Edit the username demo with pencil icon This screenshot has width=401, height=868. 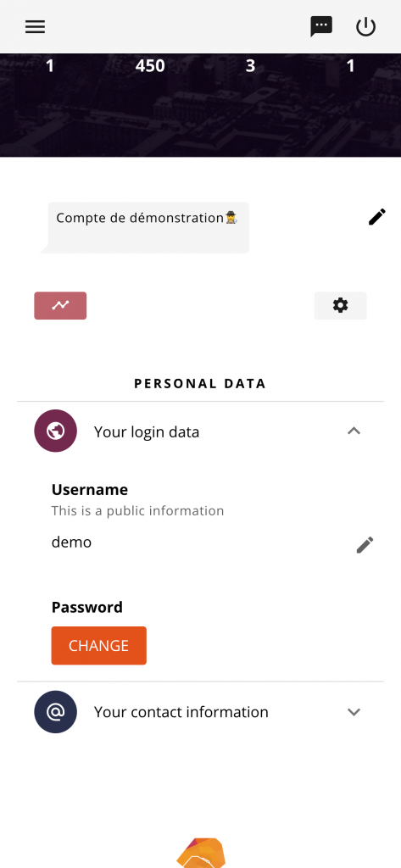[x=365, y=545]
